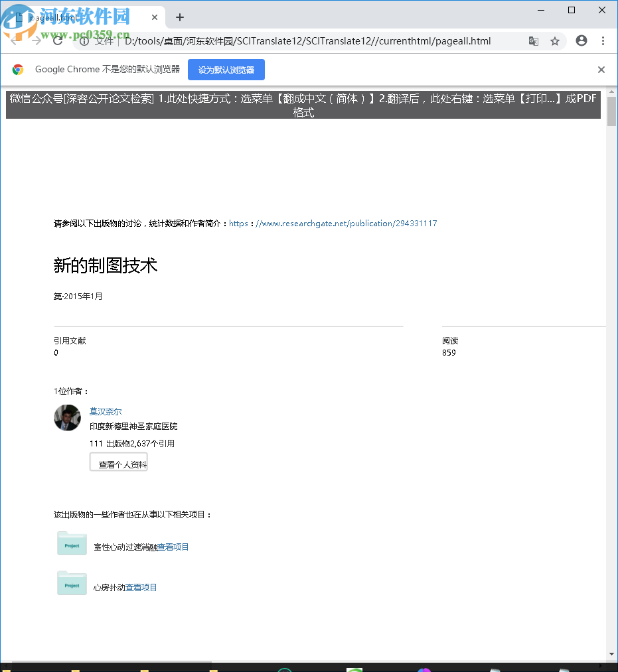The width and height of the screenshot is (618, 672).
Task: Open the three-dot Chrome menu
Action: point(603,40)
